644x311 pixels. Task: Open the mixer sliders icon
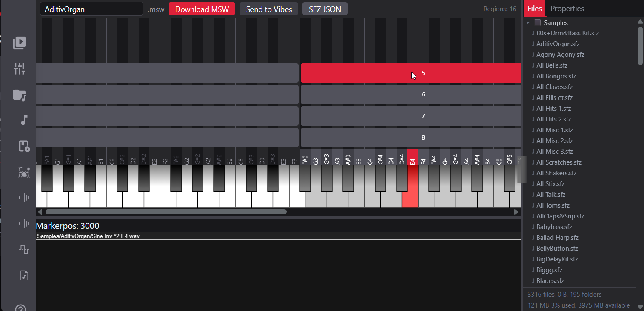pyautogui.click(x=20, y=68)
